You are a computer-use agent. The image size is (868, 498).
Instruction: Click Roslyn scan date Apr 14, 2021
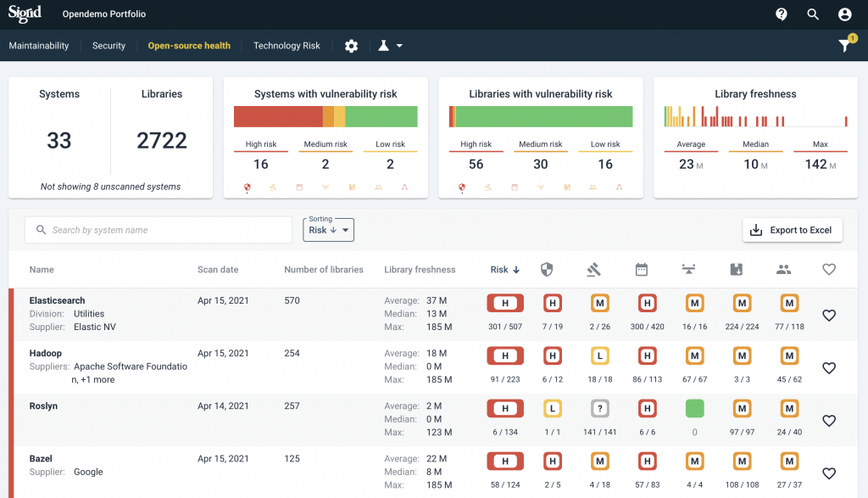tap(223, 406)
